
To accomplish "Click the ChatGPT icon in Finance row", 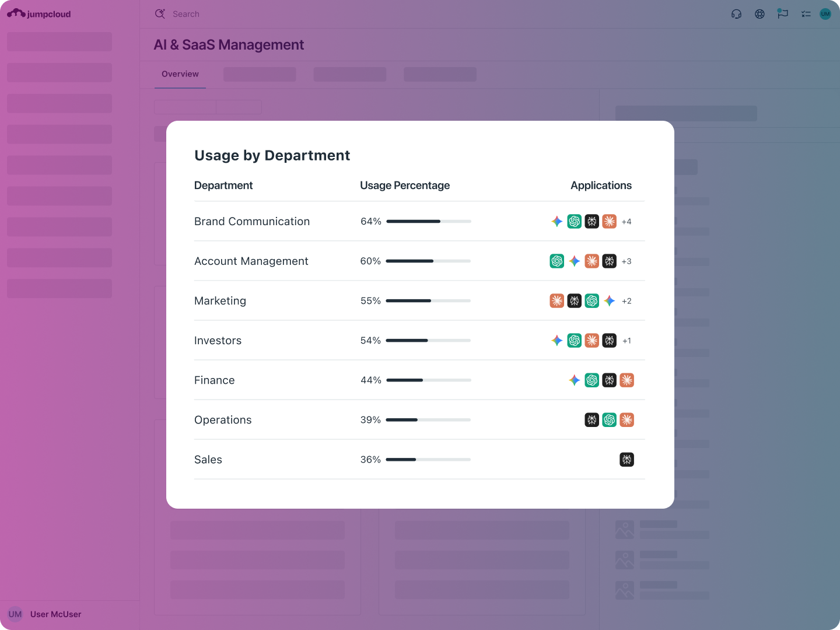I will [592, 380].
